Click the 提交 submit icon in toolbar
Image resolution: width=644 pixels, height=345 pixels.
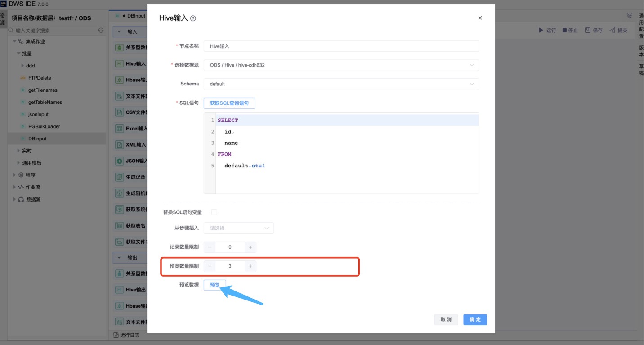point(612,30)
